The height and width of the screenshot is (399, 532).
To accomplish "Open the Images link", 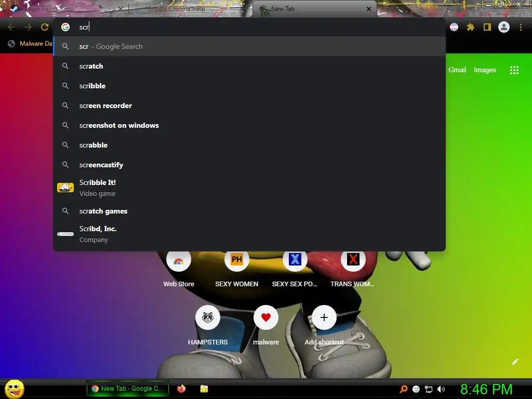I will pos(485,70).
